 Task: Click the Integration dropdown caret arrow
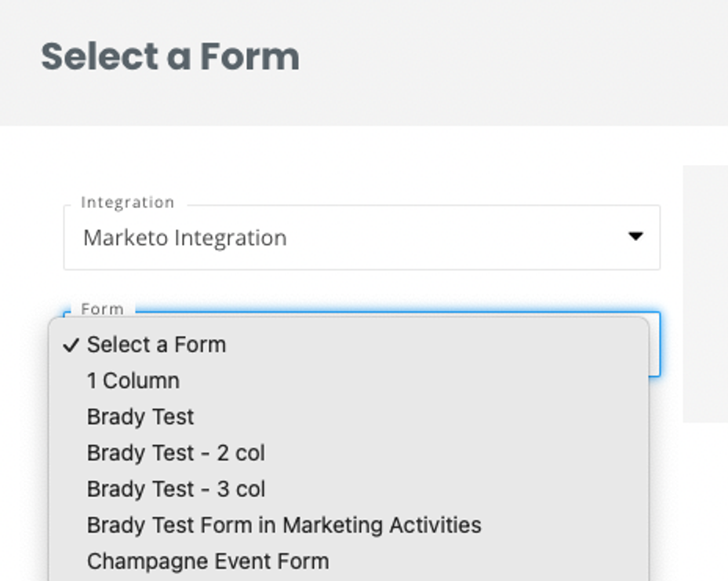[x=635, y=236]
